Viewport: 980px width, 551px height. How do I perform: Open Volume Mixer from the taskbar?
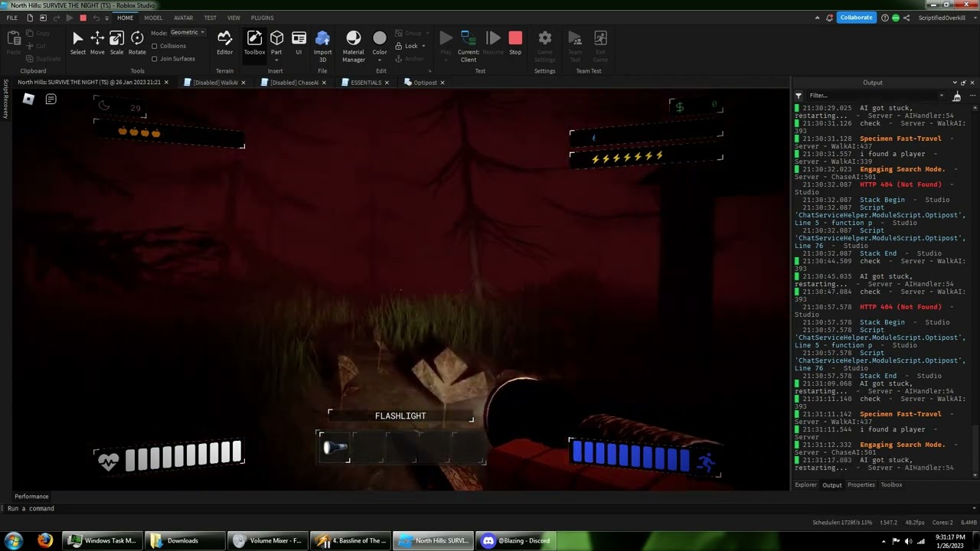coord(268,541)
